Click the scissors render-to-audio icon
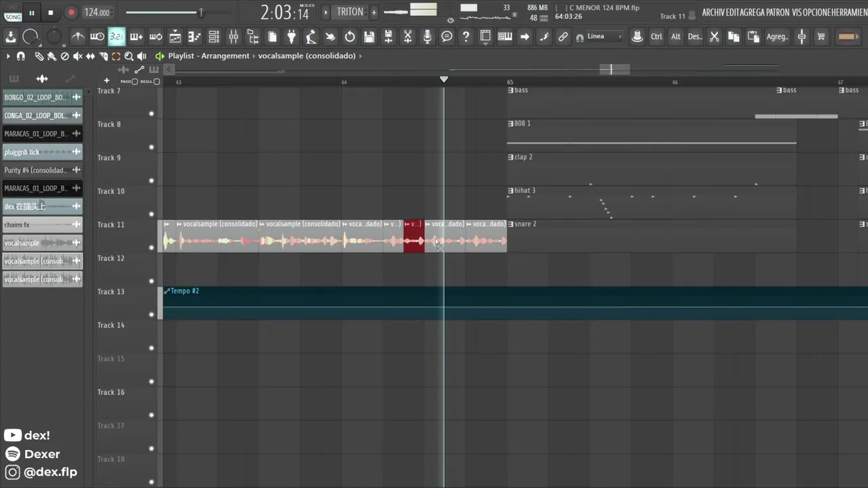 408,37
